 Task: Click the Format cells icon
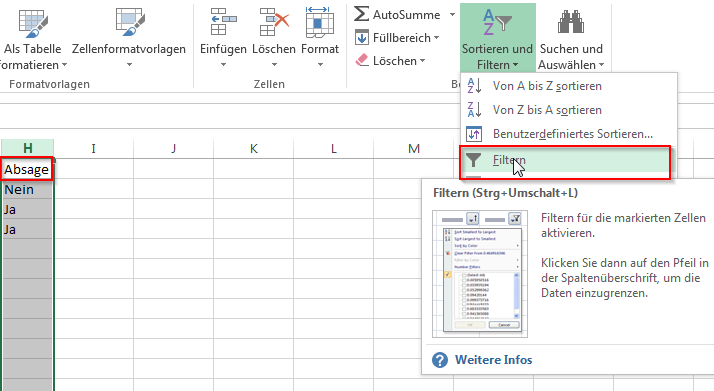[320, 23]
